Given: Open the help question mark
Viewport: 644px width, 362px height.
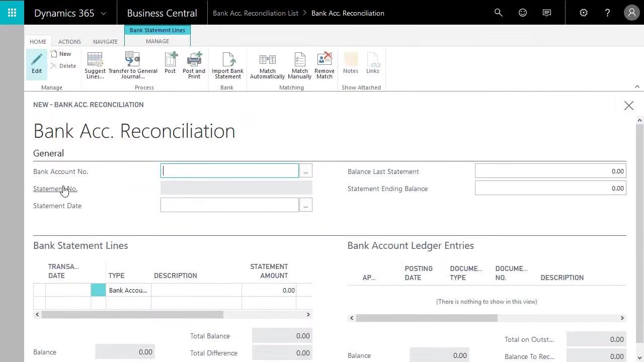Looking at the screenshot, I should click(x=607, y=13).
